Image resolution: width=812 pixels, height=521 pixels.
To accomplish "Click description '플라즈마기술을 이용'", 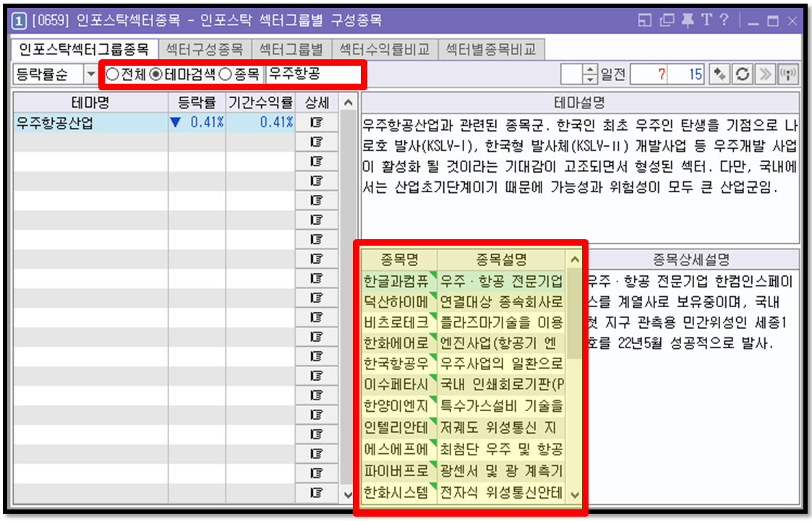I will click(x=501, y=322).
